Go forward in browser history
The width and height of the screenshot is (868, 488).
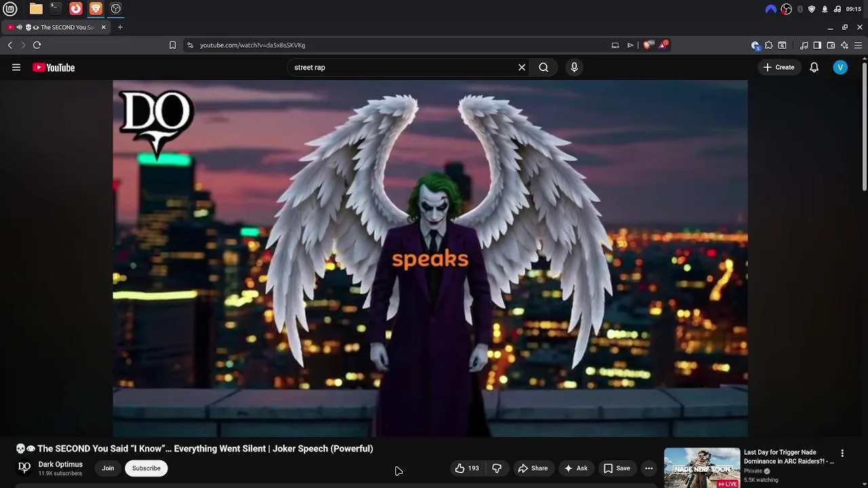point(23,45)
